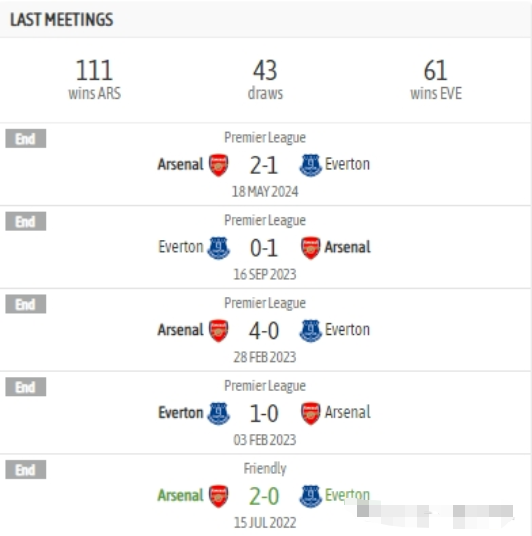This screenshot has width=532, height=536.
Task: Click Arsenal crest in 28 Feb 2023 match
Action: coord(219,331)
